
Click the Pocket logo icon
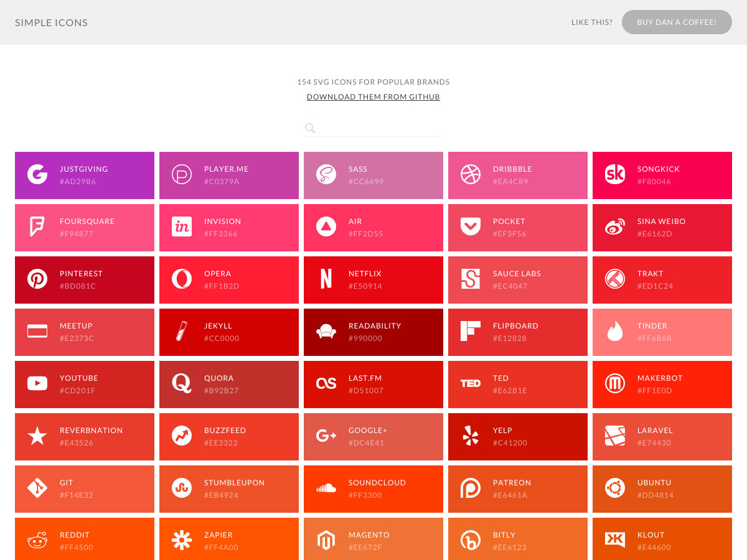[471, 227]
